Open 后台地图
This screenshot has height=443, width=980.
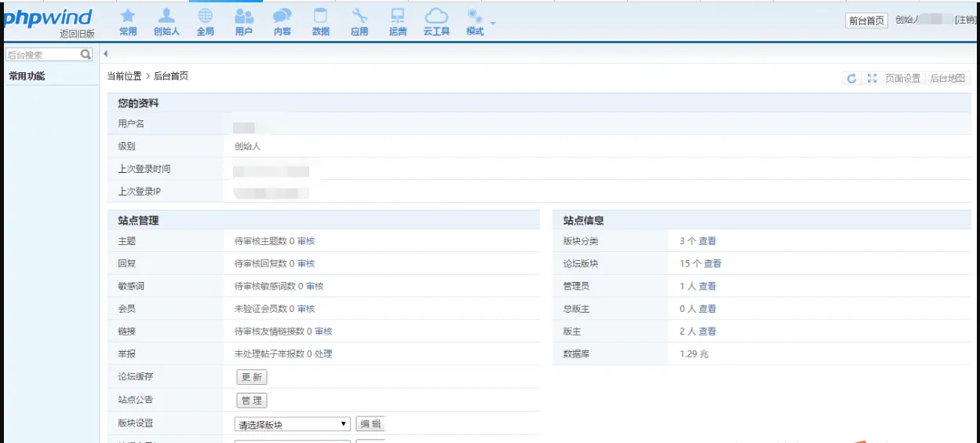947,79
